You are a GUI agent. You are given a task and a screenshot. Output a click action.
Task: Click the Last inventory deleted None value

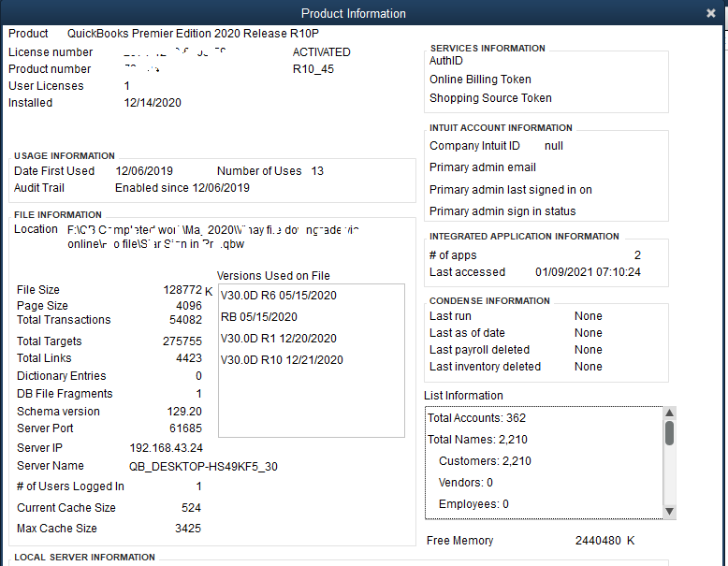click(589, 367)
